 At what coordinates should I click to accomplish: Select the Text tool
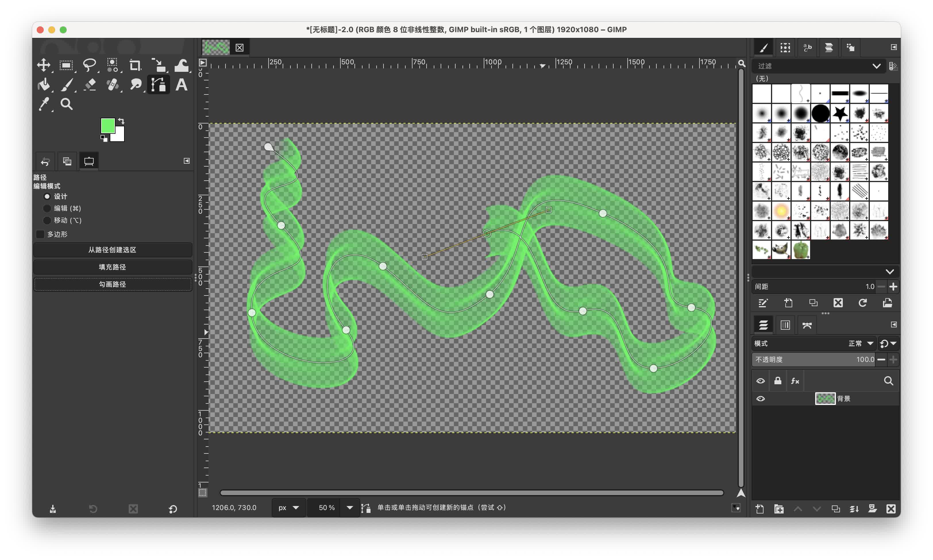[182, 84]
